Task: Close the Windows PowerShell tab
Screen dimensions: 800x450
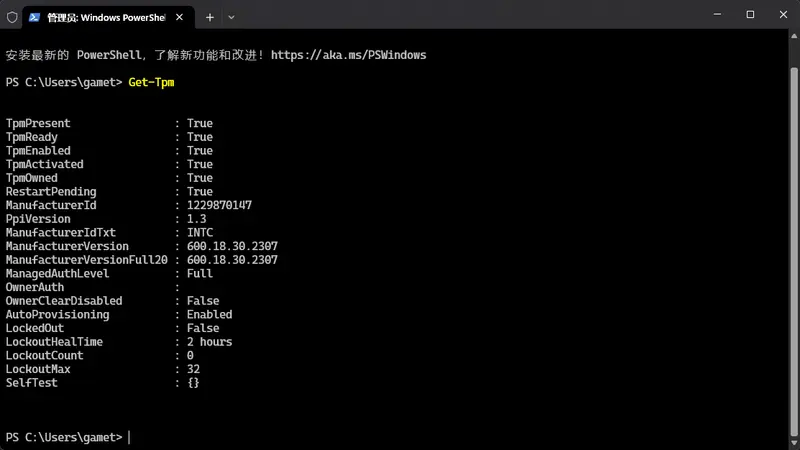Action: coord(181,17)
